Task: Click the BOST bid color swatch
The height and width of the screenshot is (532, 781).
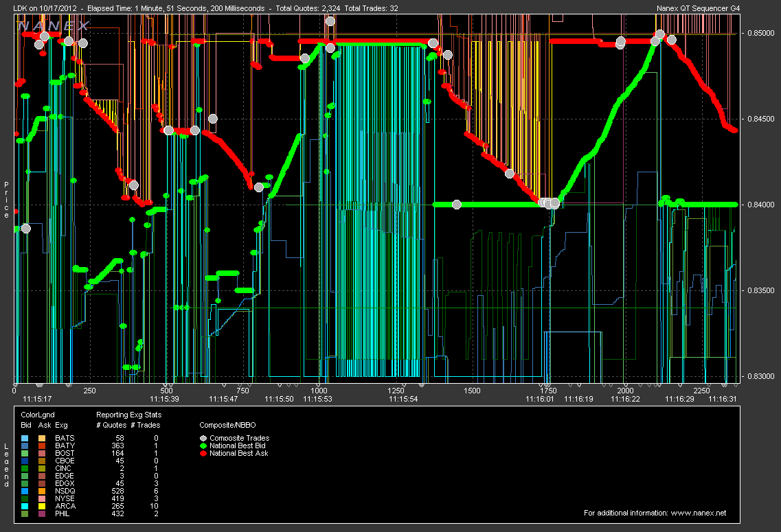Action: click(x=25, y=453)
